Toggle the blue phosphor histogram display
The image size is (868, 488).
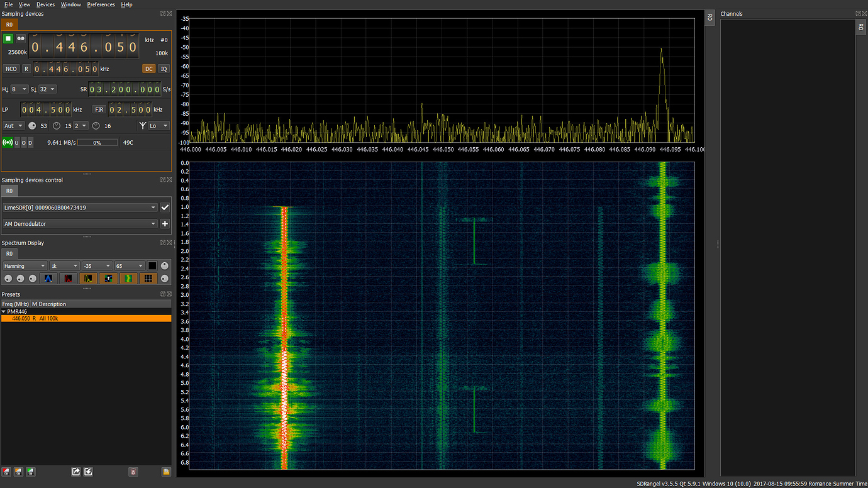48,278
